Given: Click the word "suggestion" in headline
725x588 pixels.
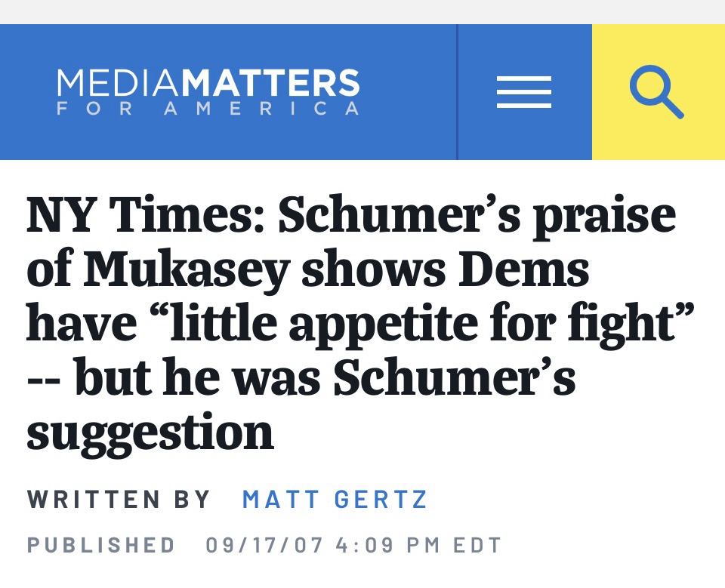Looking at the screenshot, I should (150, 432).
